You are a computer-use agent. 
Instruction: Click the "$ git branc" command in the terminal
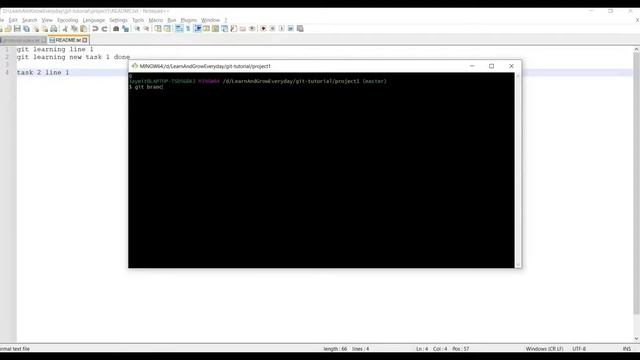(x=146, y=87)
